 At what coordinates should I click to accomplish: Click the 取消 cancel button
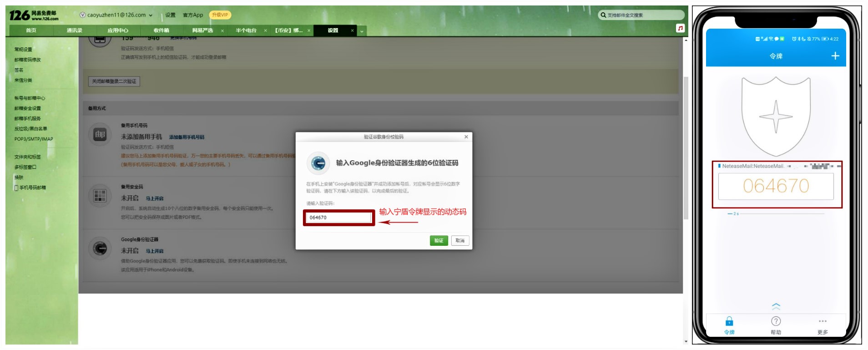pyautogui.click(x=460, y=241)
